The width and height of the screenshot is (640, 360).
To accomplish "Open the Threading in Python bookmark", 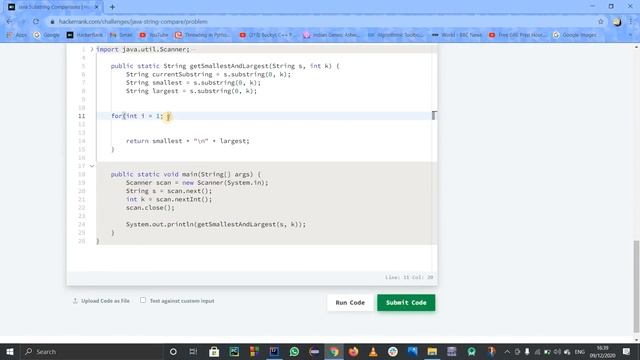I will click(202, 35).
